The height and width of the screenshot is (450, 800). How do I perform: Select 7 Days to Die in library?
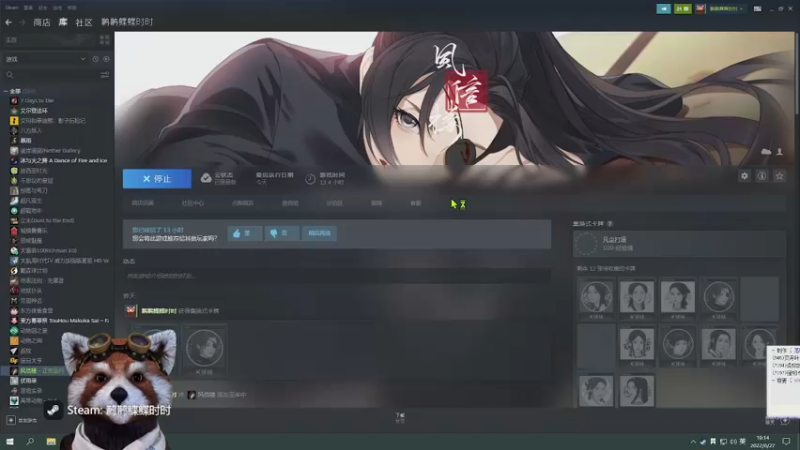[37, 101]
